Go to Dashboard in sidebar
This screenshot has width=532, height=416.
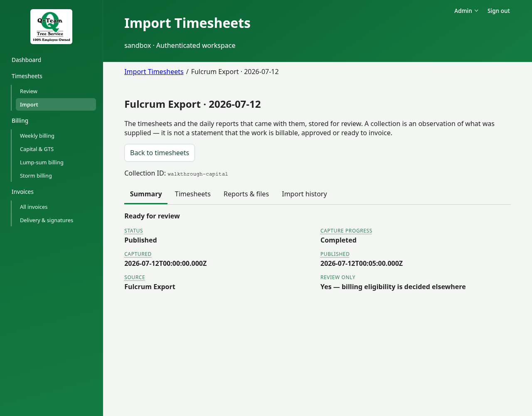click(26, 60)
